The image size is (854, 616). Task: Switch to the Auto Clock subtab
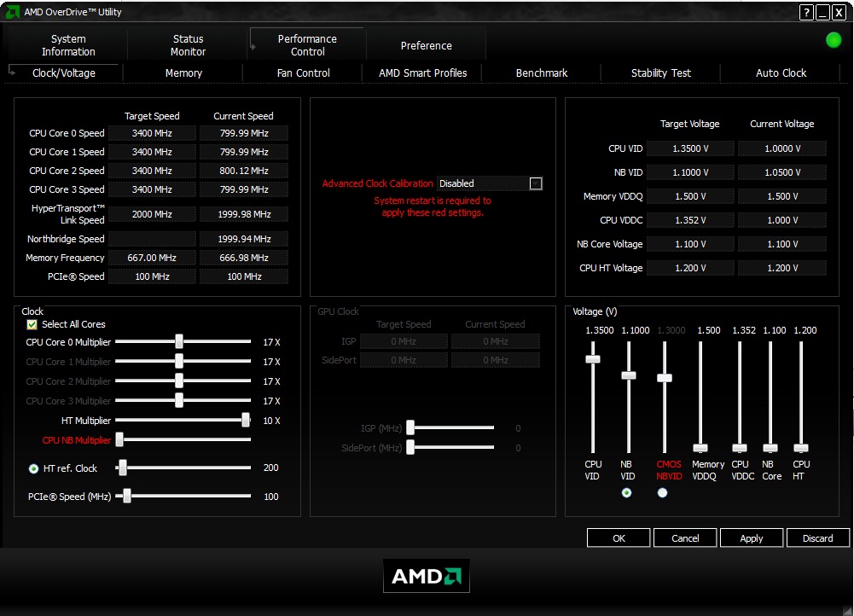click(x=781, y=73)
